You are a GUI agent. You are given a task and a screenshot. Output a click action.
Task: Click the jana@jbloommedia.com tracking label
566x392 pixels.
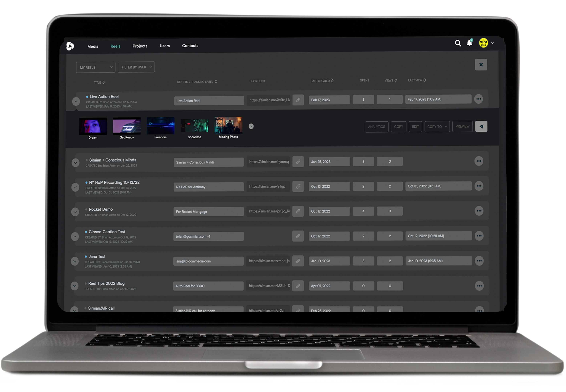[208, 261]
